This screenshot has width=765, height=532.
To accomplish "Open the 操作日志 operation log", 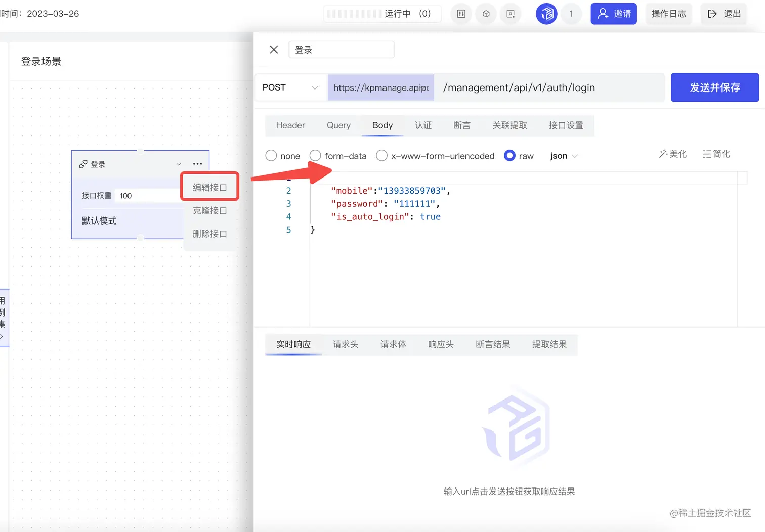I will [668, 14].
